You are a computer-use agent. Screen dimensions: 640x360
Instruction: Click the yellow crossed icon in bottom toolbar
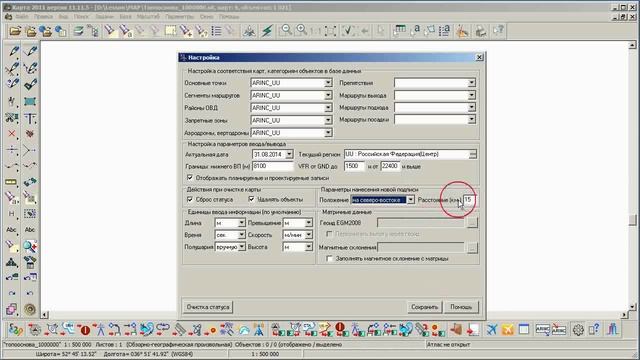tap(508, 329)
